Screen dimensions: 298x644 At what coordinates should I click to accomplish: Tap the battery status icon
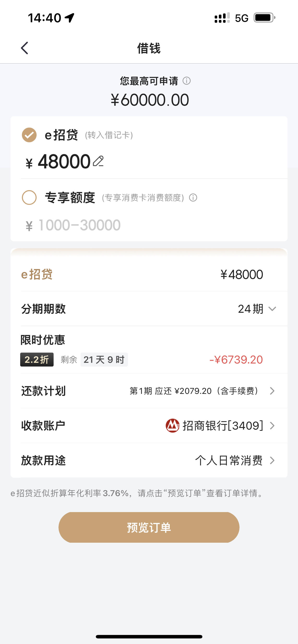tap(264, 18)
